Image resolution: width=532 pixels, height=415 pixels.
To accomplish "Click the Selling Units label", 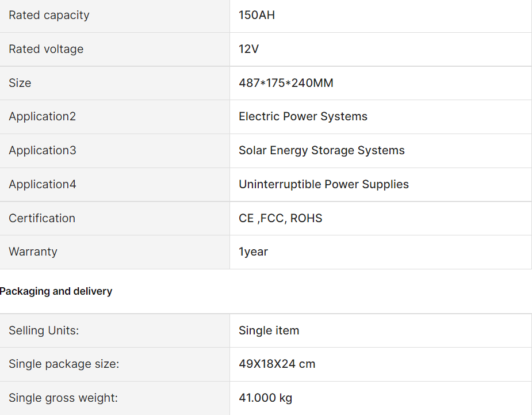I will [x=44, y=331].
